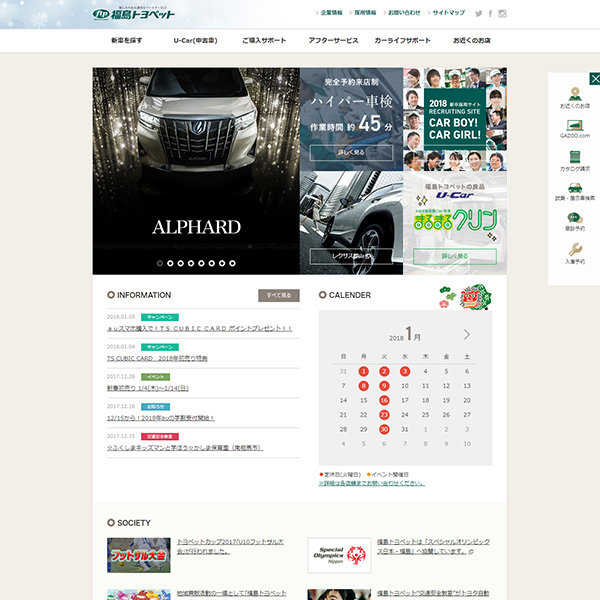Screen dimensions: 600x600
Task: Open the スペシャルオリンピックス support article link
Action: 434,546
